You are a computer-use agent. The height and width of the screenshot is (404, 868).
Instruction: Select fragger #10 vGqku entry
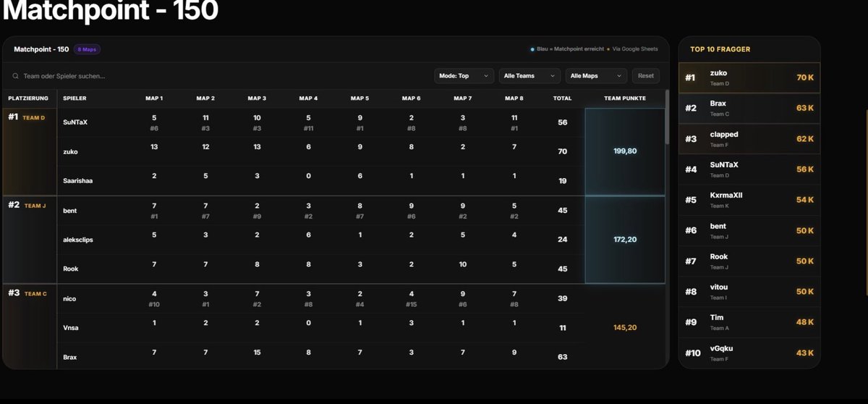(749, 353)
